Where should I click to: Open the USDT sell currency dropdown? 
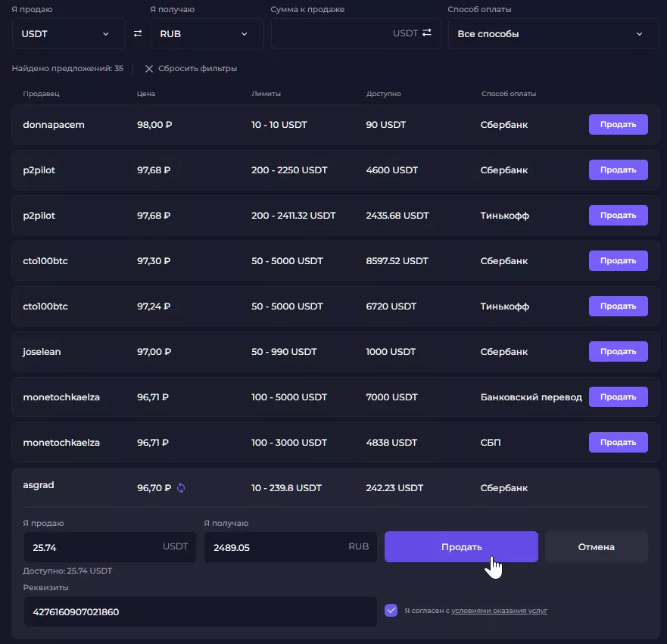pos(68,34)
